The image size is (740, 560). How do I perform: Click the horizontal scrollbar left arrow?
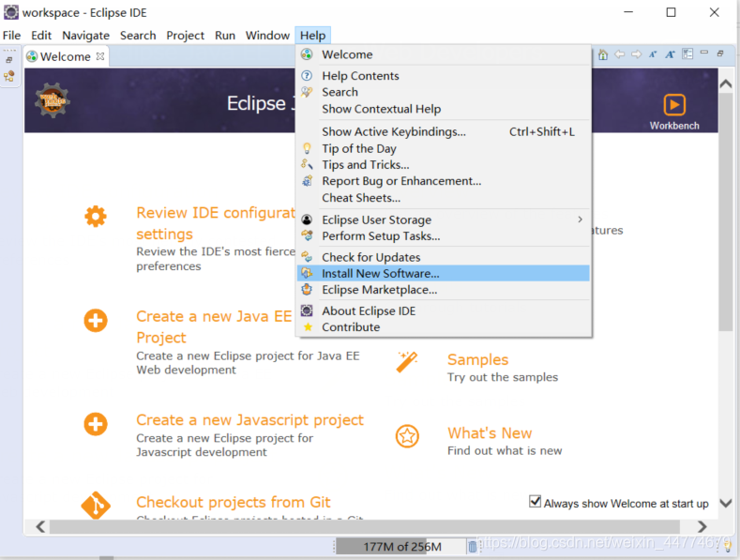click(x=40, y=526)
